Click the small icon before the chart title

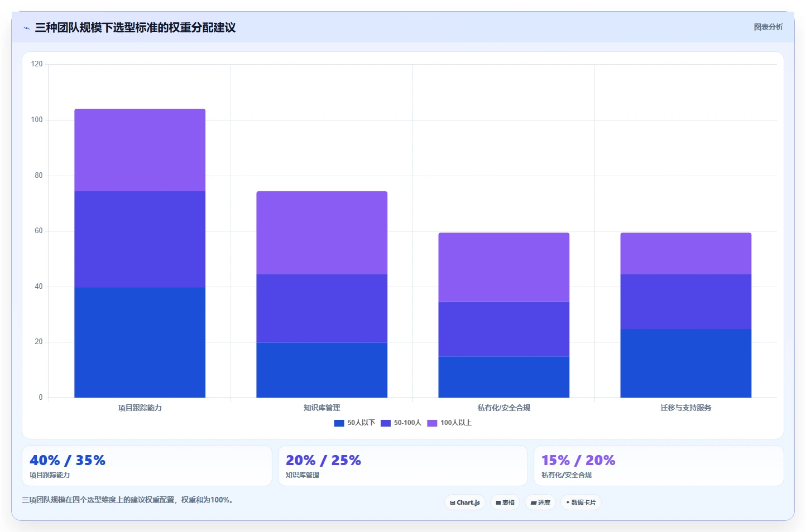27,28
